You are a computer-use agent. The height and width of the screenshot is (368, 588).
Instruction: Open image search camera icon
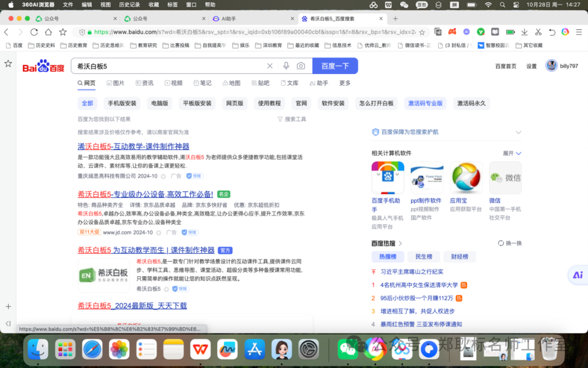coord(301,66)
